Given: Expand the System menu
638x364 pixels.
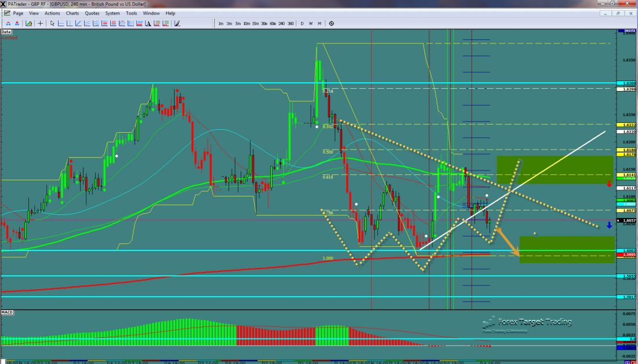Looking at the screenshot, I should click(x=113, y=13).
